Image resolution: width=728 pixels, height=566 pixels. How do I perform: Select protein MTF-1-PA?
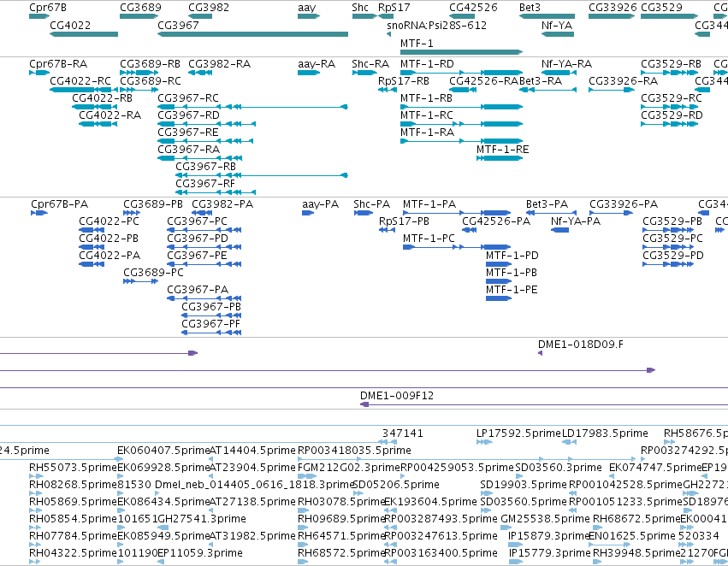pos(429,204)
